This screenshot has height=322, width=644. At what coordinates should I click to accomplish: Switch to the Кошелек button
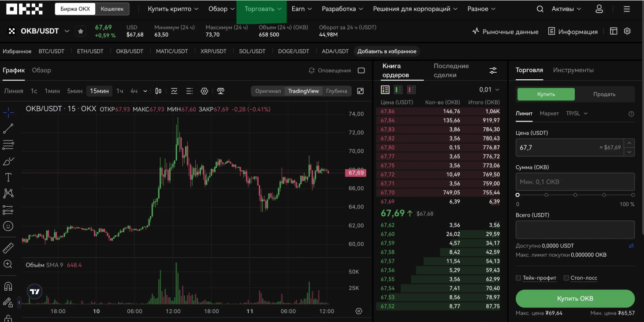[112, 9]
